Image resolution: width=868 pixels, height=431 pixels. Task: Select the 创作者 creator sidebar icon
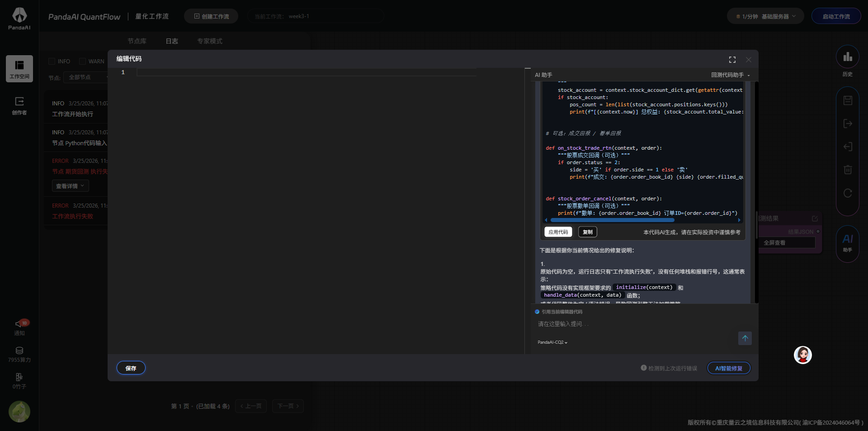(x=19, y=105)
